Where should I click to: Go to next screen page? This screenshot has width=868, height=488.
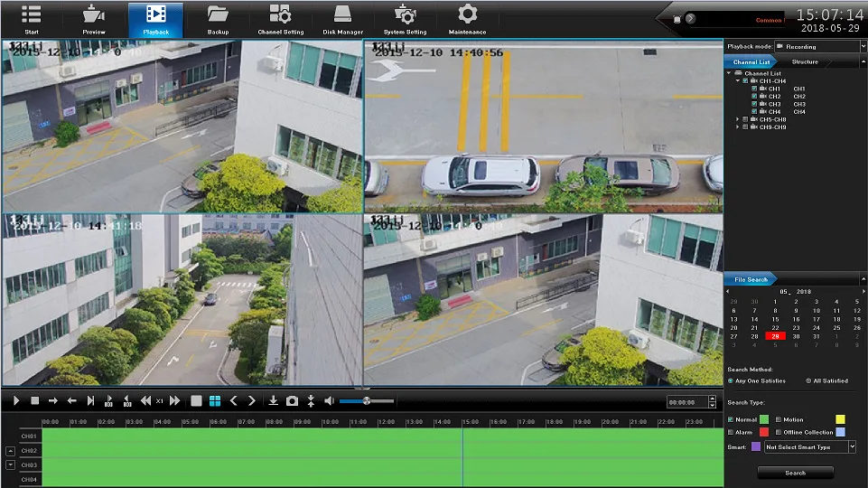click(251, 400)
